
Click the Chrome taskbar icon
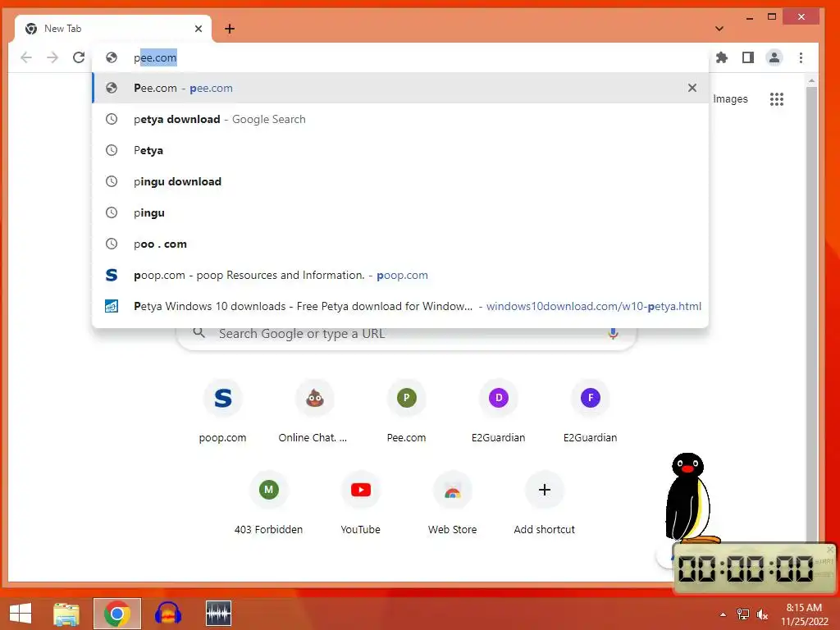click(117, 614)
